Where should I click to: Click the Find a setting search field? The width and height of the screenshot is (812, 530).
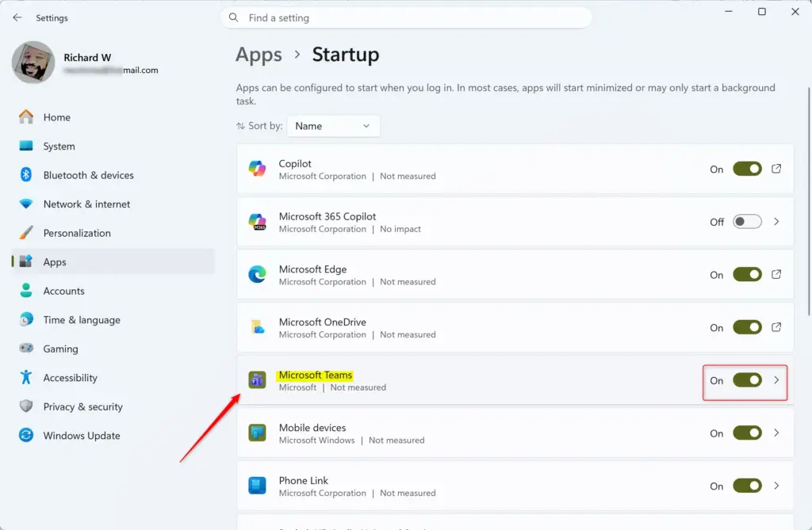[407, 17]
